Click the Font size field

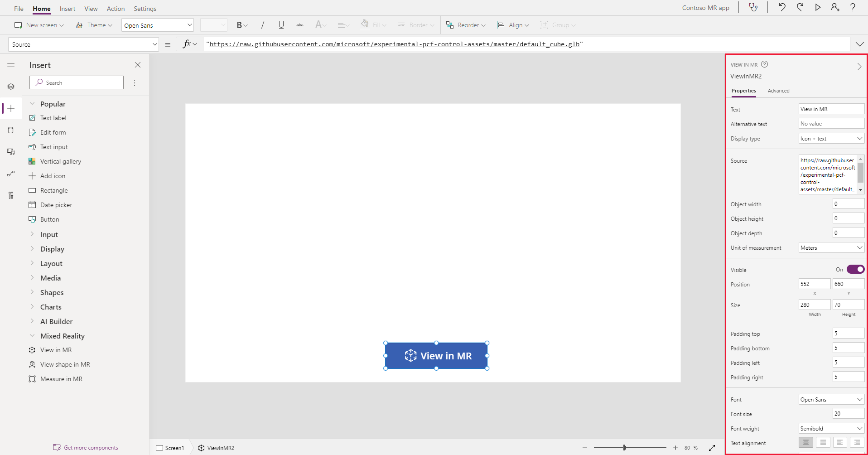pyautogui.click(x=849, y=413)
